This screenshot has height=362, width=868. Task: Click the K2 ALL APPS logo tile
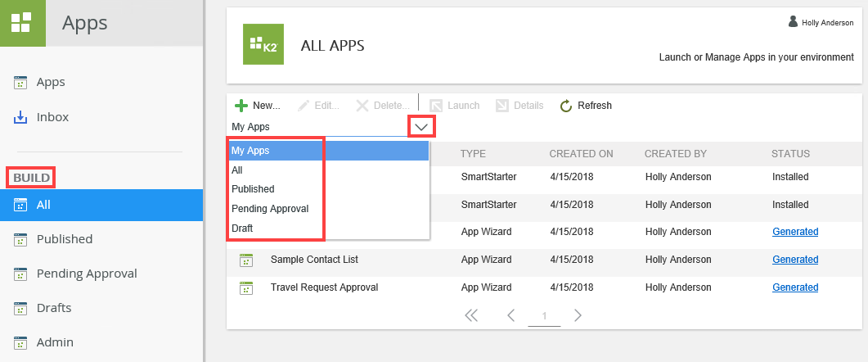pos(263,44)
